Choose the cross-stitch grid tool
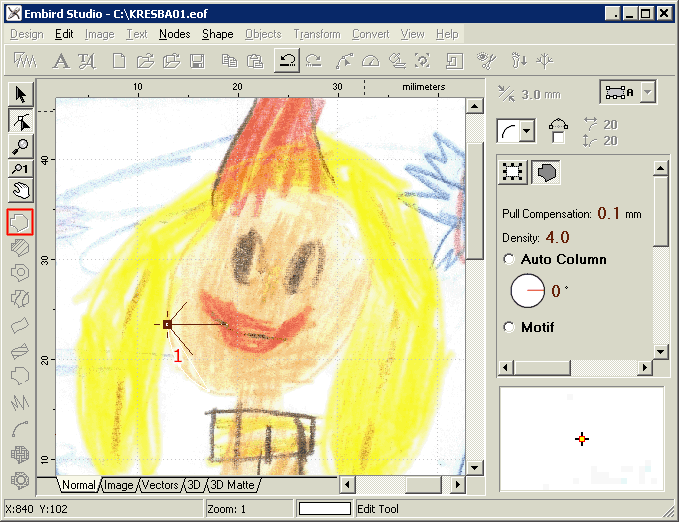This screenshot has height=522, width=679. [x=20, y=454]
